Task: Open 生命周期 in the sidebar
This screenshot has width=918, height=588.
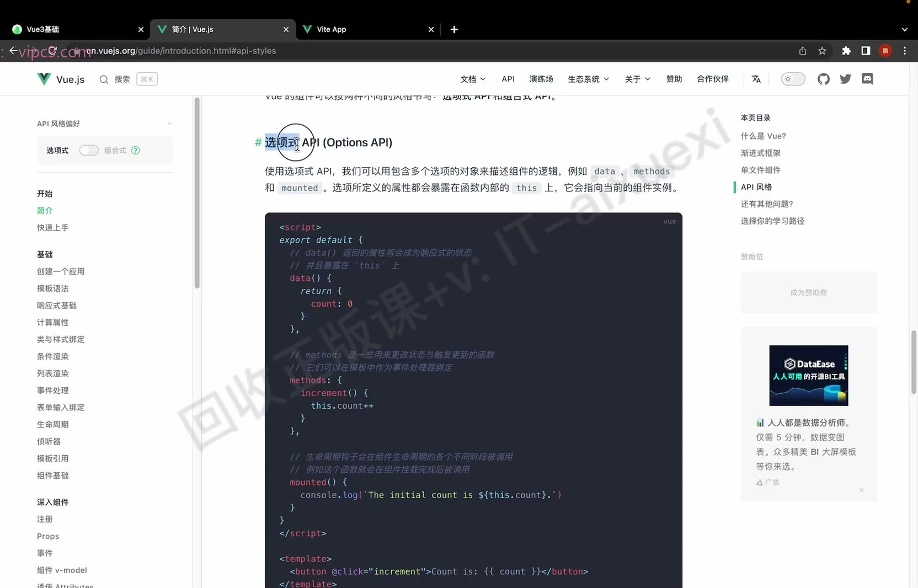Action: (53, 424)
